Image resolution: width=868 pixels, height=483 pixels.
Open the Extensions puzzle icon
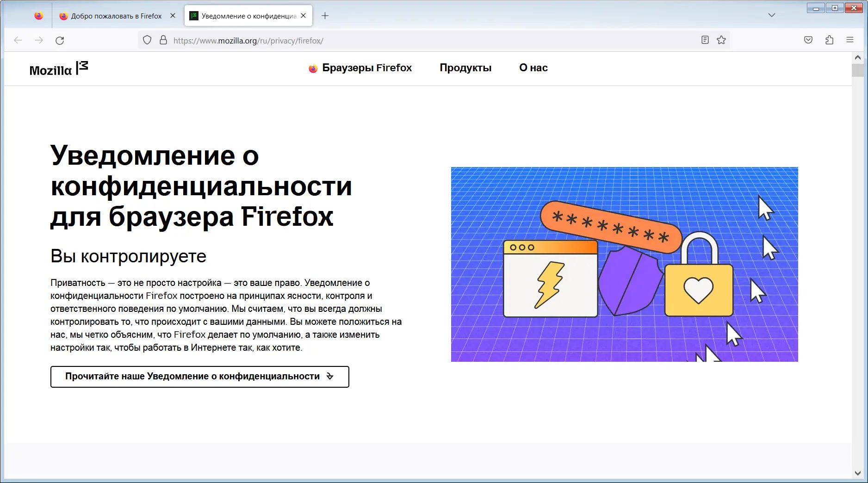(x=829, y=40)
